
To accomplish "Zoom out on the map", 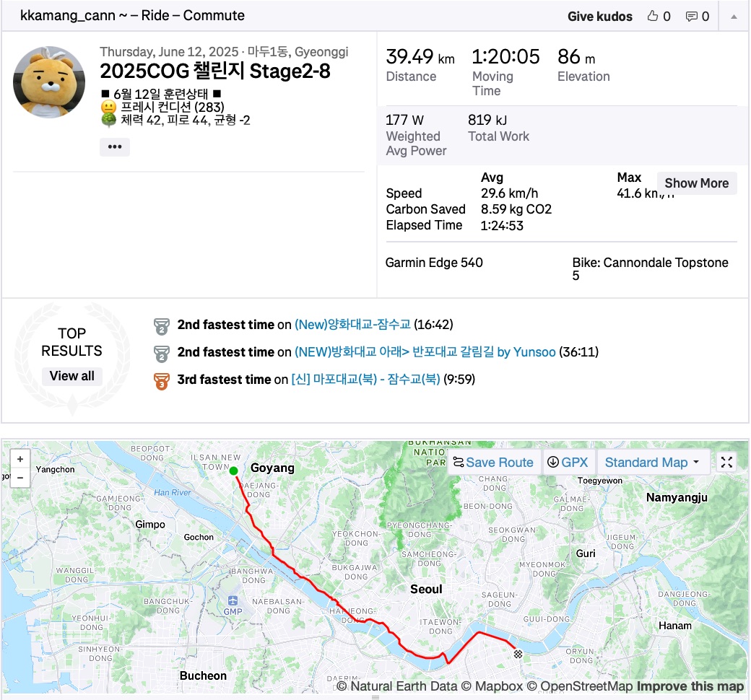I will coord(20,478).
